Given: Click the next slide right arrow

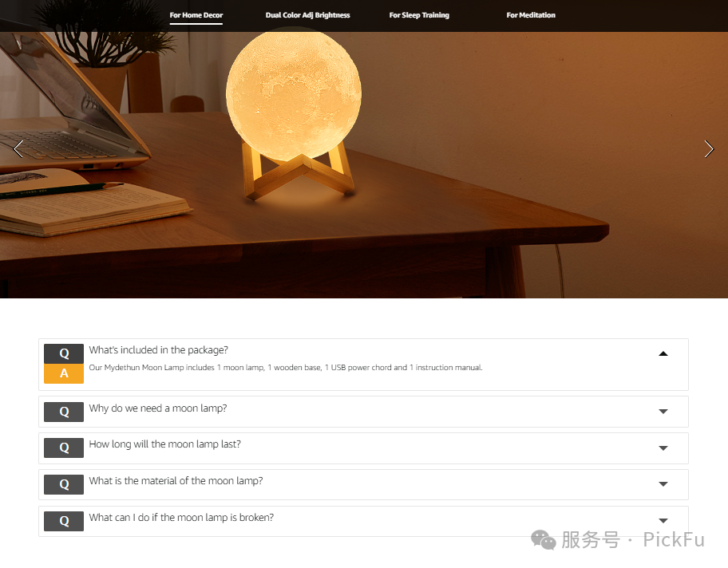Looking at the screenshot, I should (x=709, y=149).
